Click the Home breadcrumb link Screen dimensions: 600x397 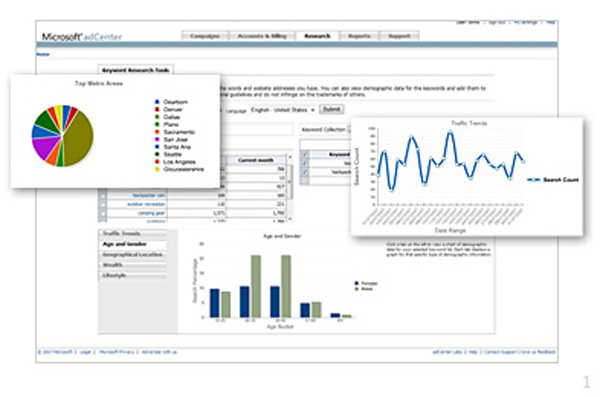tap(43, 54)
